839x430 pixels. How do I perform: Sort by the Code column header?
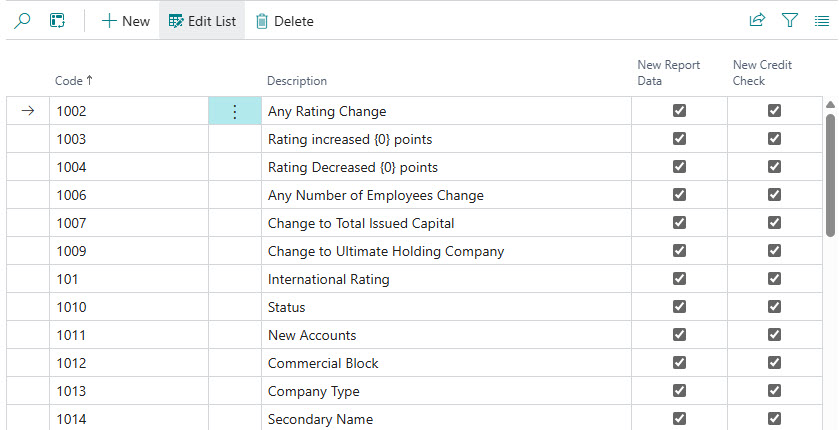coord(73,80)
